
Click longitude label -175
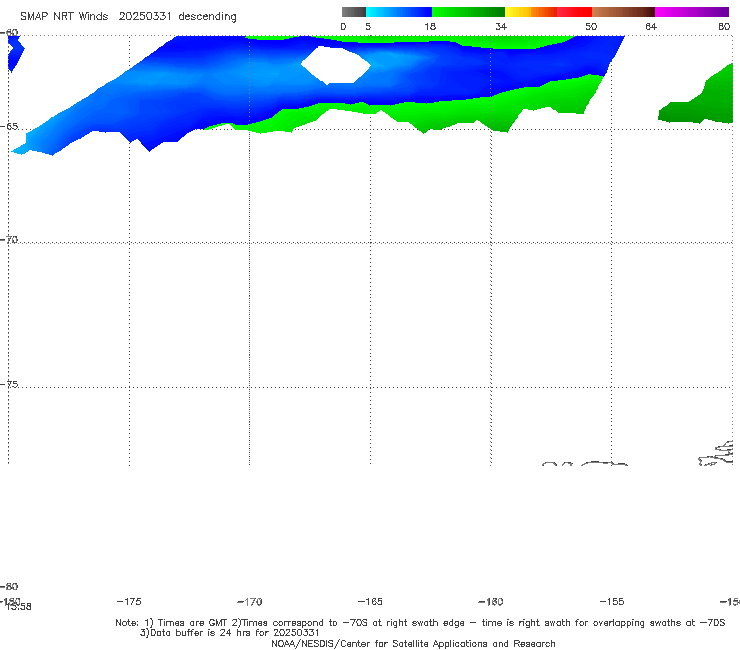point(129,601)
